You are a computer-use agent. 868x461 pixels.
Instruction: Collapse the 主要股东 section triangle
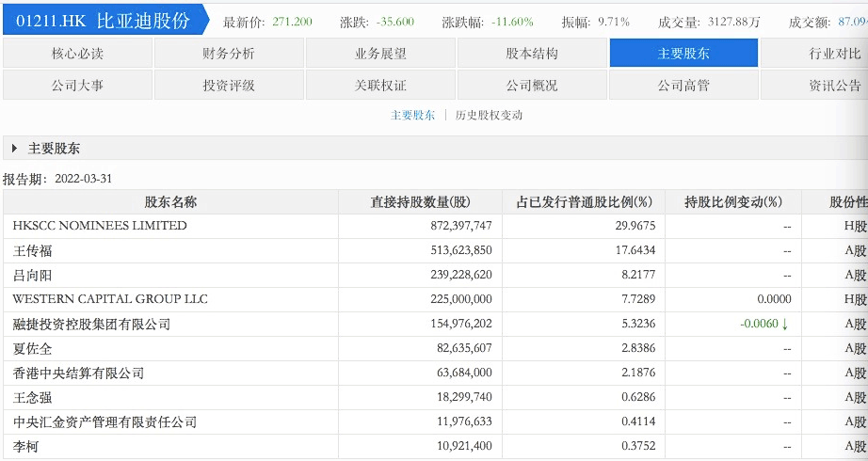[15, 149]
